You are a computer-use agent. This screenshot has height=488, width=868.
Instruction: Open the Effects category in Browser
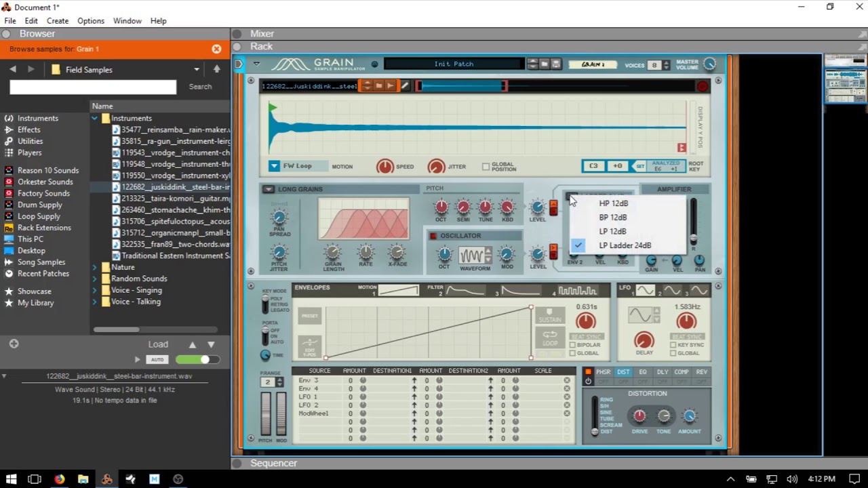[x=23, y=129]
